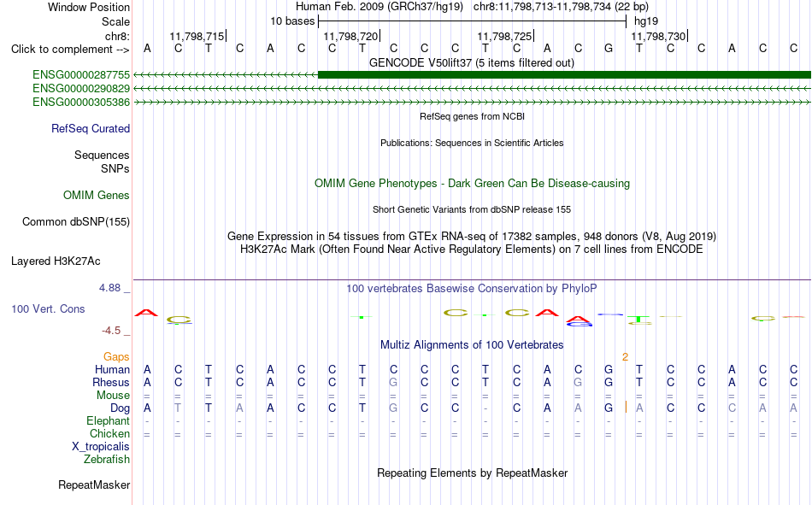Click the Zebrafish species row label
Image resolution: width=812 pixels, height=505 pixels.
coord(107,460)
